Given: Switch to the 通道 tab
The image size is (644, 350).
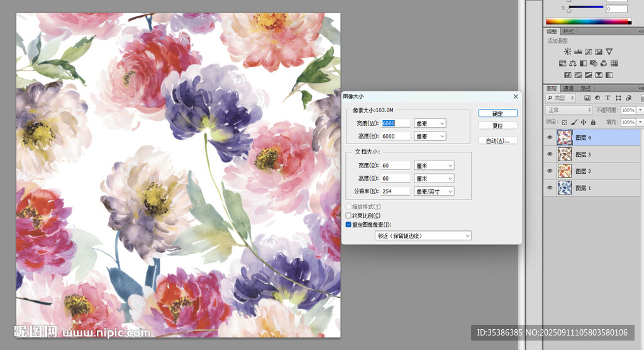Looking at the screenshot, I should (568, 88).
